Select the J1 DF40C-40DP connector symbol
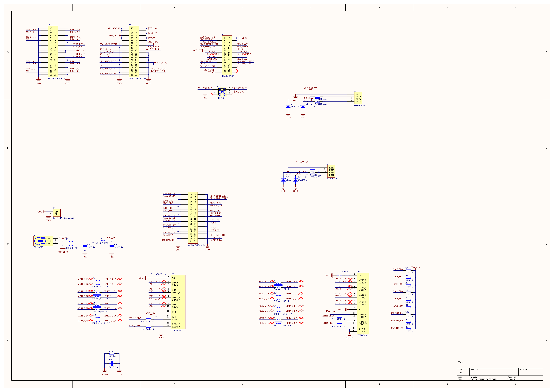 click(53, 52)
